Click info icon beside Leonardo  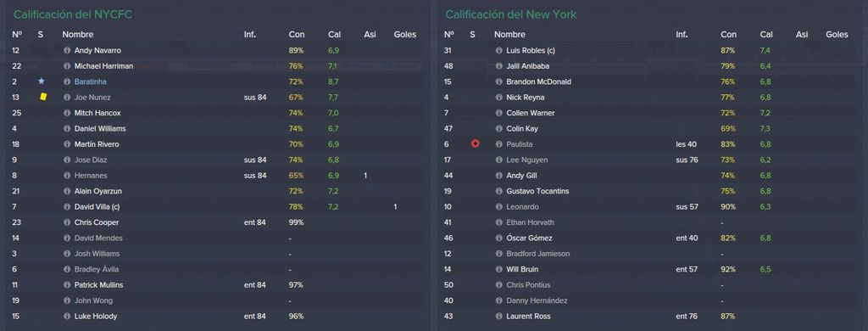pos(498,207)
